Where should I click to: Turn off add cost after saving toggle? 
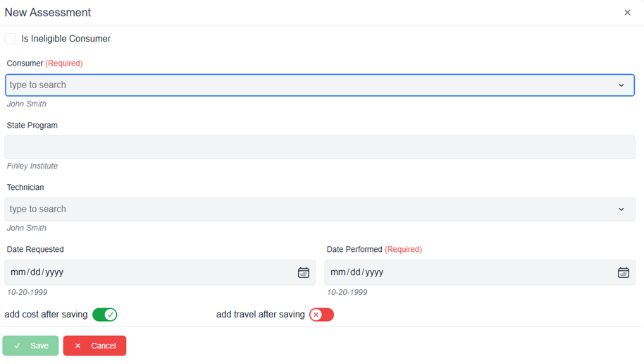pyautogui.click(x=105, y=315)
